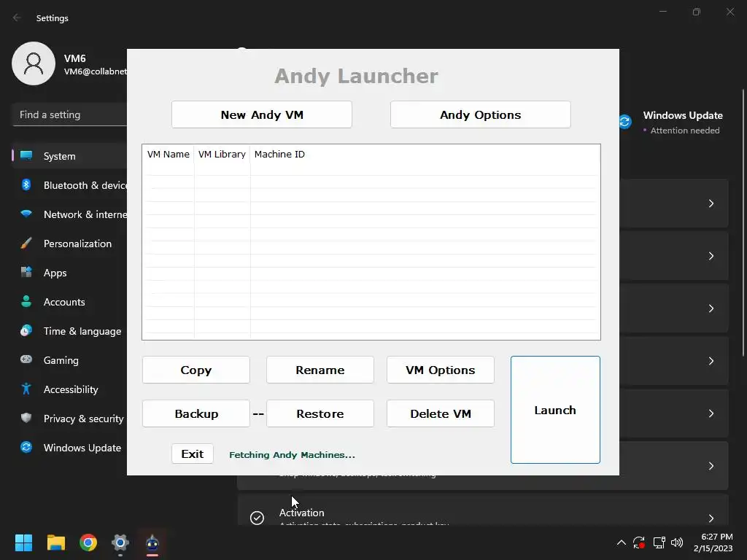
Task: Sort by VM Name column header
Action: (169, 155)
